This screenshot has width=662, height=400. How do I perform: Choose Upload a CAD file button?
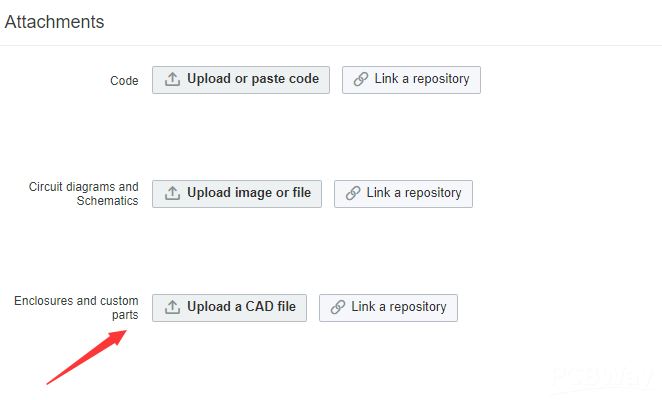point(229,307)
